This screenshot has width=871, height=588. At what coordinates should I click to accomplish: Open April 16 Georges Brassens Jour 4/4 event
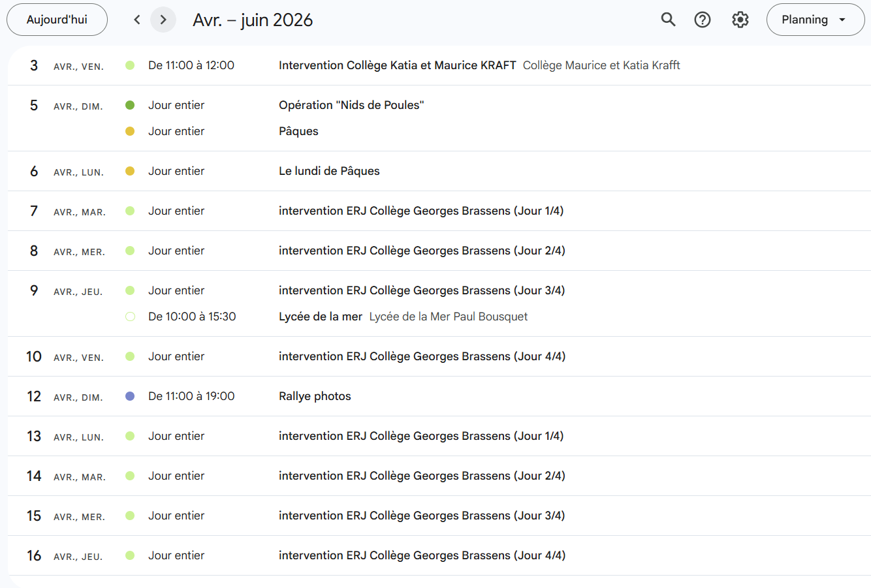(x=422, y=555)
